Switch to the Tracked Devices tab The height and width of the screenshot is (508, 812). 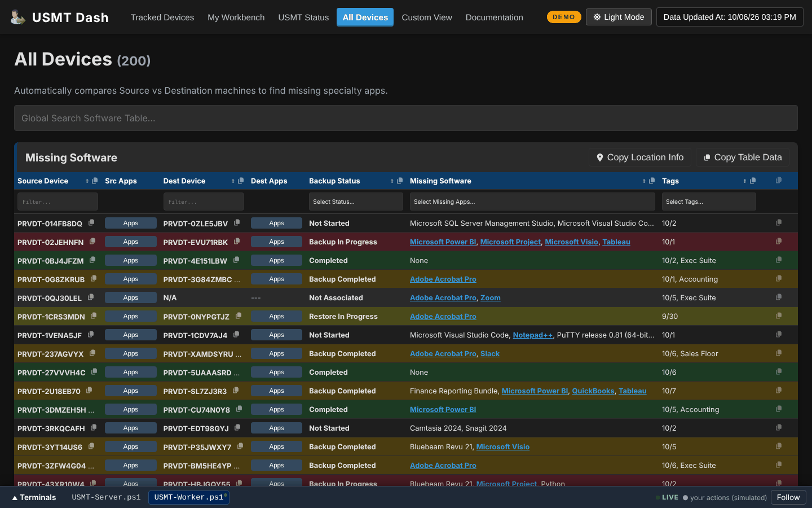click(162, 17)
